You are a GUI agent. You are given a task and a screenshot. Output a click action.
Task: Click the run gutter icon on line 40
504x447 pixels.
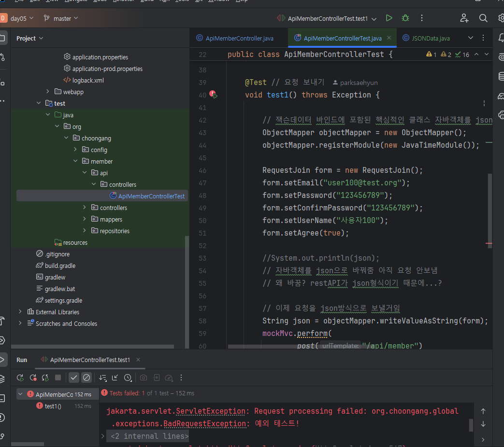pyautogui.click(x=213, y=95)
